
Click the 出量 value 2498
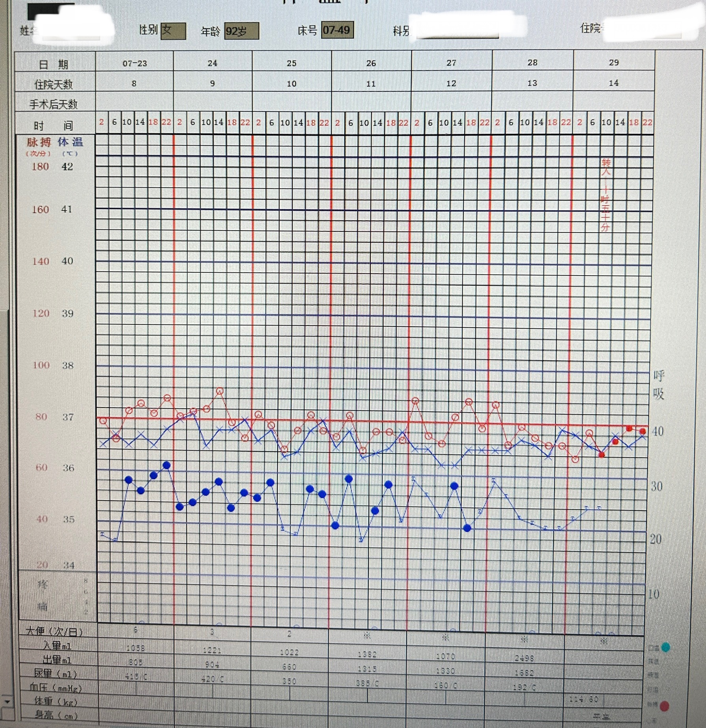point(524,658)
